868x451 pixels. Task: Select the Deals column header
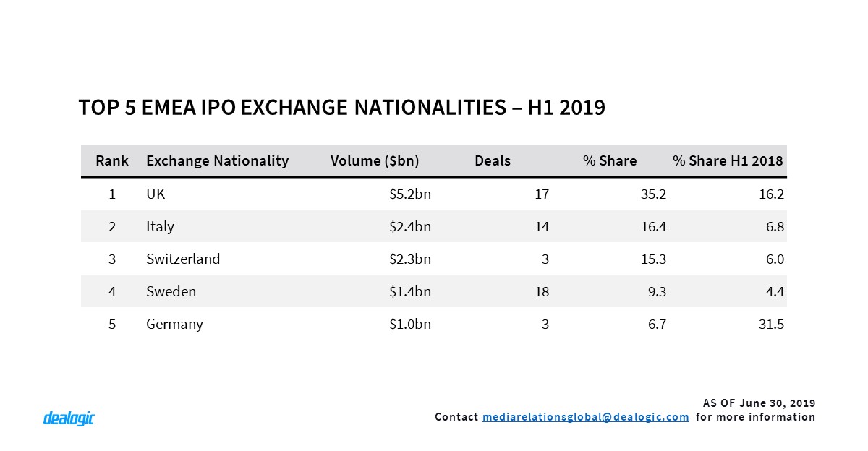tap(493, 160)
